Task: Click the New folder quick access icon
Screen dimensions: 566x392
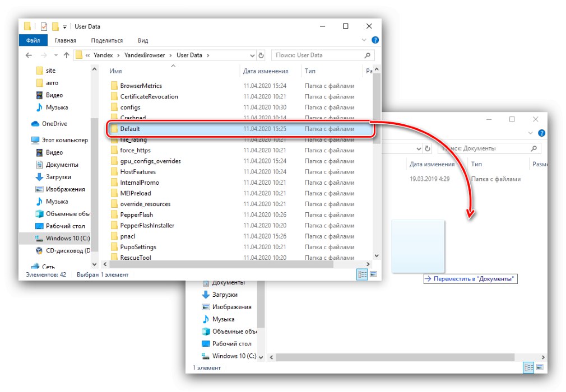Action: tap(55, 26)
